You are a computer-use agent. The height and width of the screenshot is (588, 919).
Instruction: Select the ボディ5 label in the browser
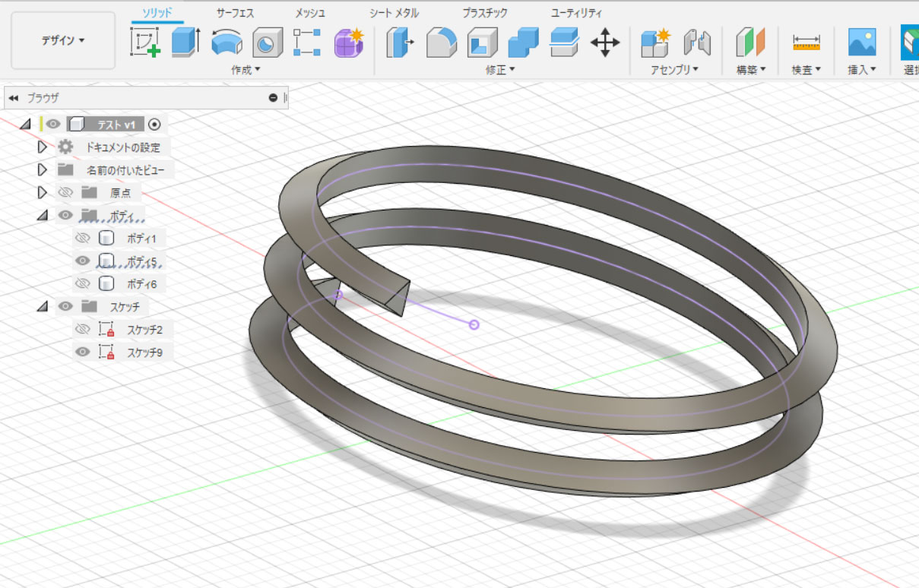click(141, 261)
